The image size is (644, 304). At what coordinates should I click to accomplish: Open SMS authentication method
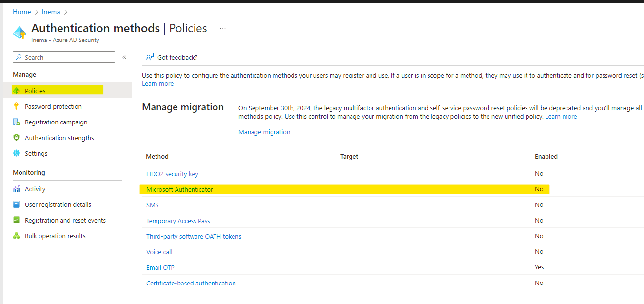(153, 205)
